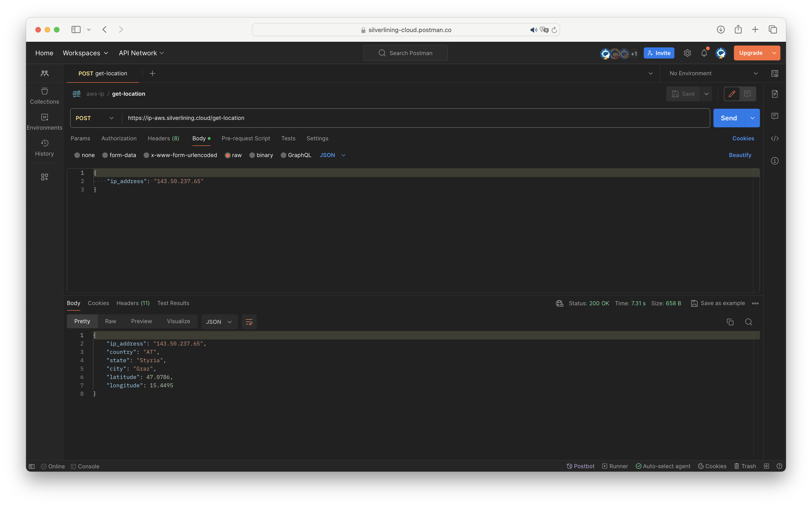
Task: Click the request info icon
Action: coord(775,161)
